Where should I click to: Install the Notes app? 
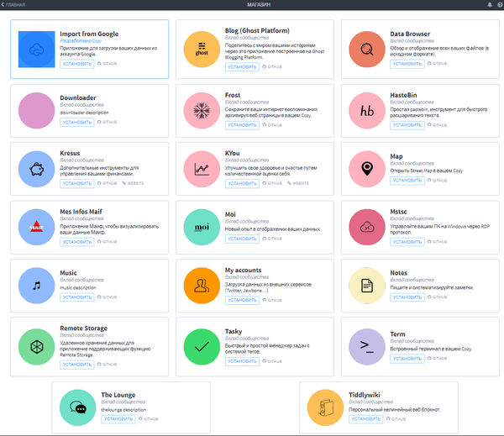(x=407, y=297)
